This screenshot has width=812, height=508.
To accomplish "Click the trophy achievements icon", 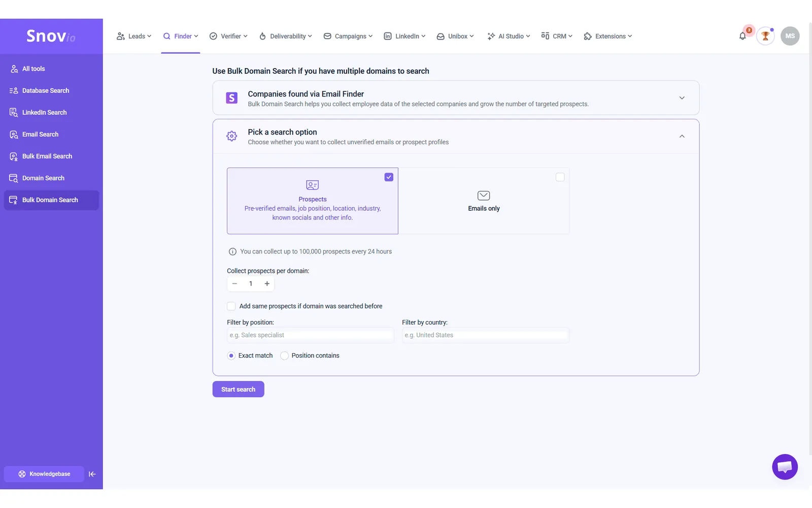I will coord(765,36).
